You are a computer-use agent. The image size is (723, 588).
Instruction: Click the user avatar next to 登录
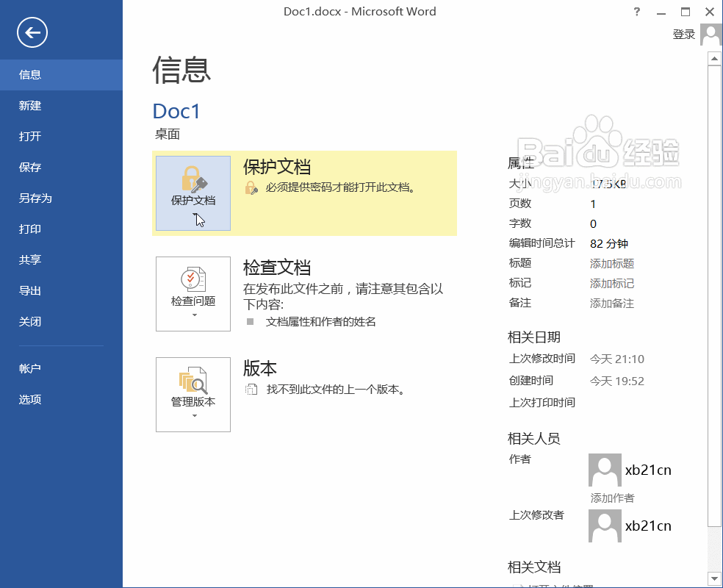coord(710,35)
